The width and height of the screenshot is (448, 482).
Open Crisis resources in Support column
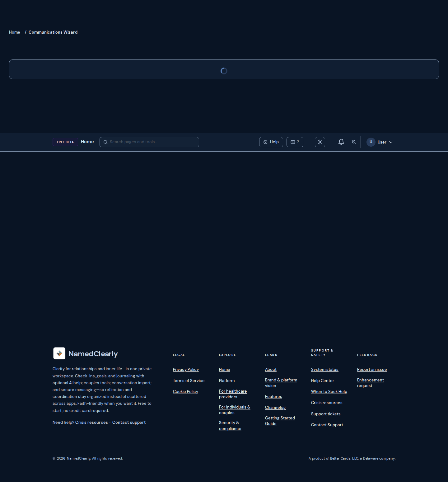click(x=327, y=403)
